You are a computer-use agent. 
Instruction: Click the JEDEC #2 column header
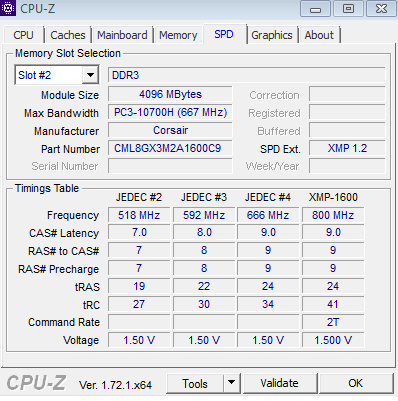[x=139, y=197]
